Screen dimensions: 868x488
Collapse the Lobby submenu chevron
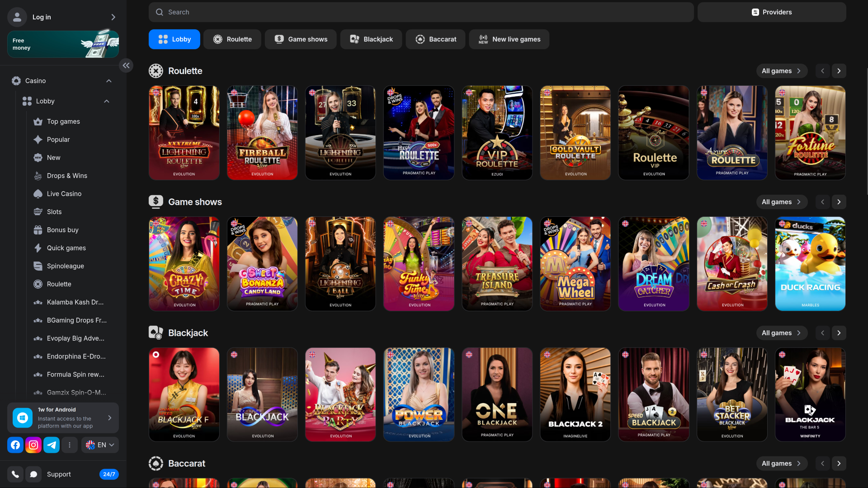click(107, 101)
